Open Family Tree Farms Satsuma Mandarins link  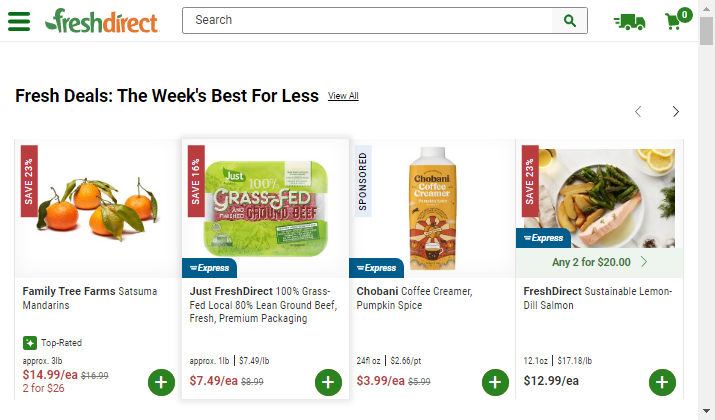click(x=91, y=298)
